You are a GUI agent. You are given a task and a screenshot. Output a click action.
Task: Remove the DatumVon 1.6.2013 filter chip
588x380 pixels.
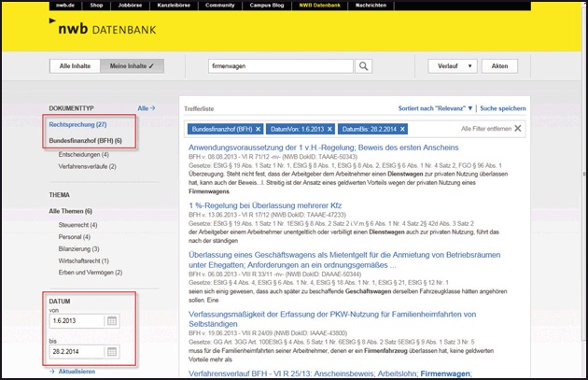point(329,128)
